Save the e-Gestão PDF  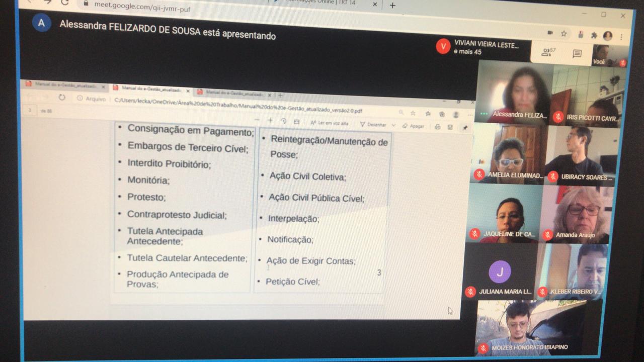(450, 126)
